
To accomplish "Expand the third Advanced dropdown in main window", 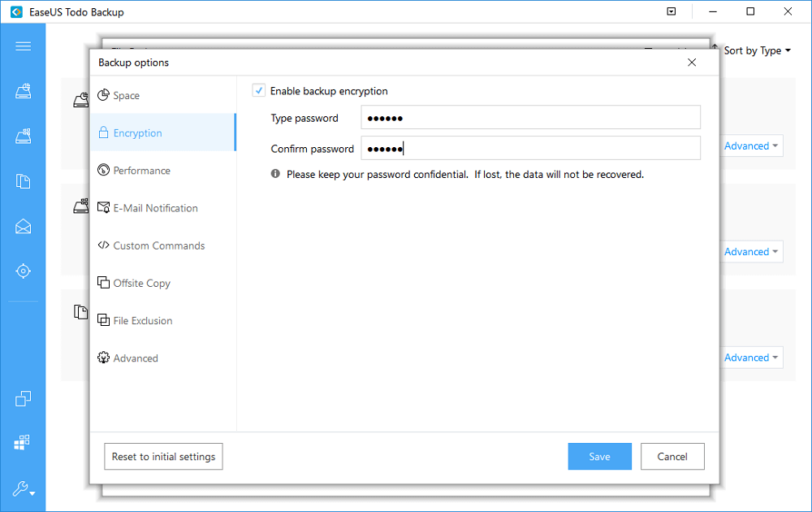I will (751, 358).
